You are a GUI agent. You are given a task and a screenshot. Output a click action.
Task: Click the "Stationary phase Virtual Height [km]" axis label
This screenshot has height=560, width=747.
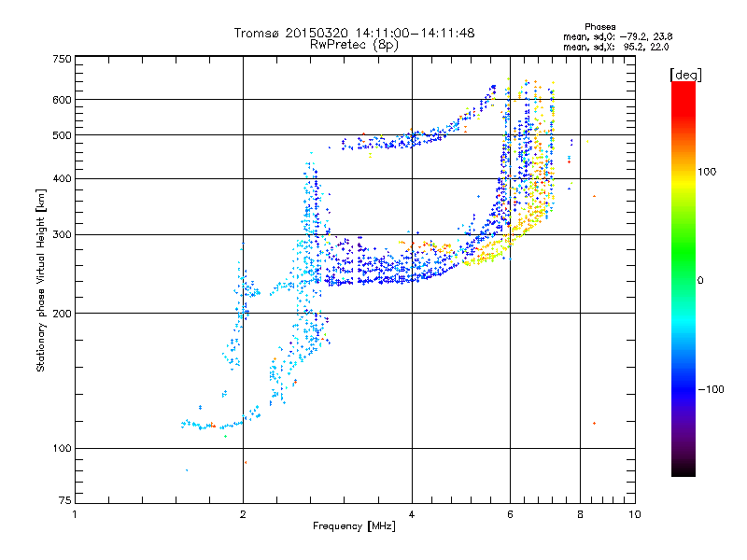[41, 280]
